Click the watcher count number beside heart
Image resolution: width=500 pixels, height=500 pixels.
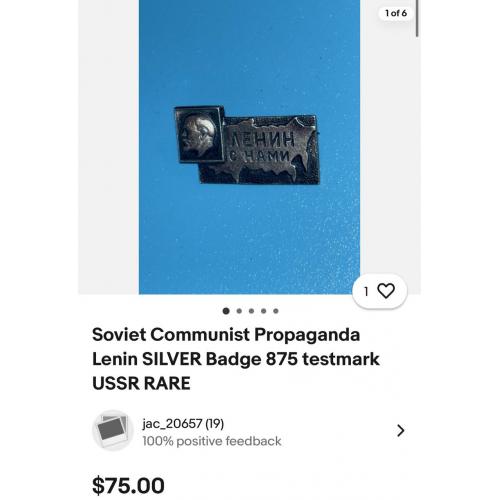click(366, 292)
